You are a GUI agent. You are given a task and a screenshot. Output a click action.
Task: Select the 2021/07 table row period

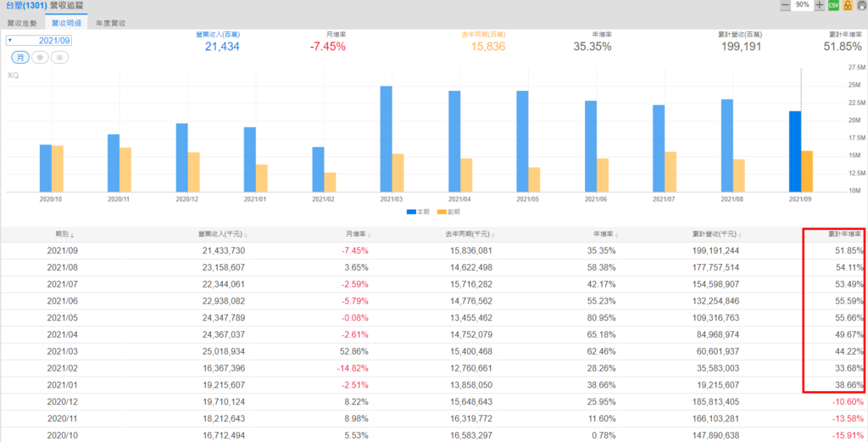coord(63,284)
